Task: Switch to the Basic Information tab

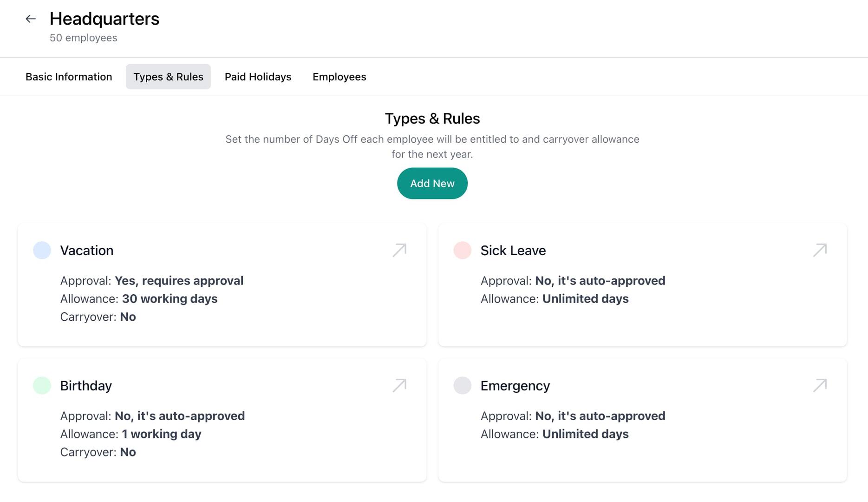Action: [69, 77]
